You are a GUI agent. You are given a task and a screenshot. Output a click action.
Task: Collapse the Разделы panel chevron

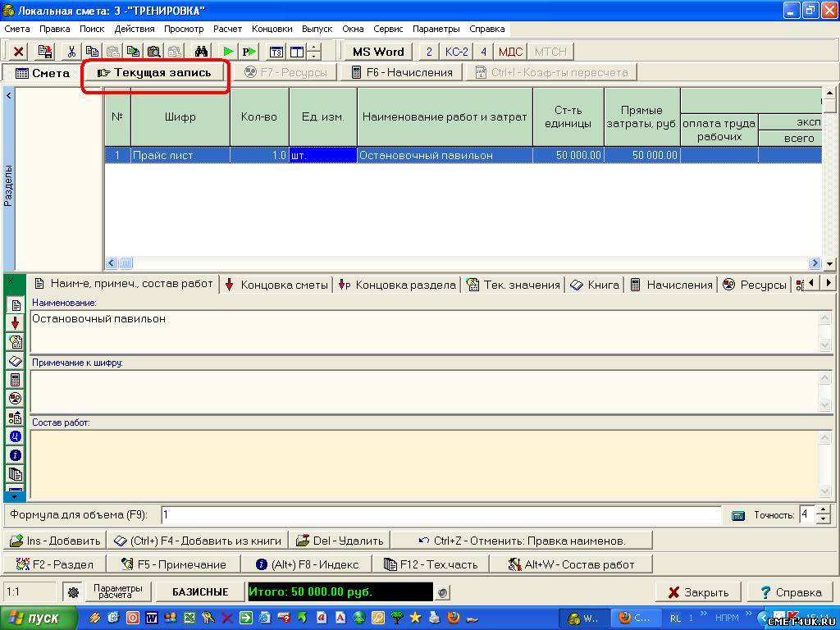8,96
